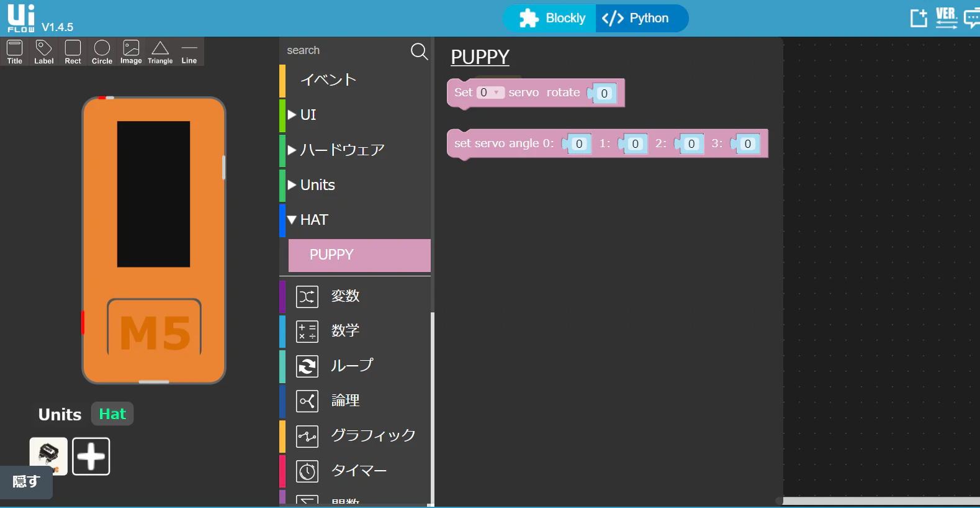Select the Image element tool
The height and width of the screenshot is (508, 980).
coord(131,52)
